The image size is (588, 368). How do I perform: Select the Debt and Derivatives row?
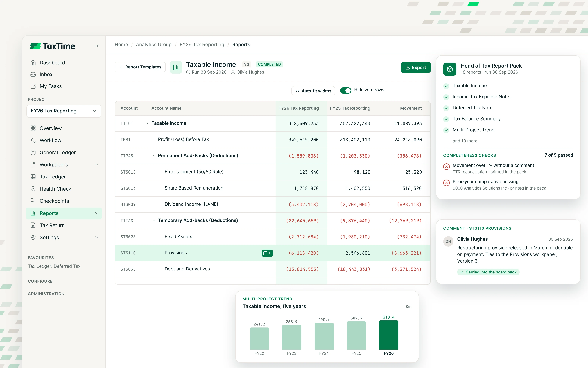(x=273, y=269)
